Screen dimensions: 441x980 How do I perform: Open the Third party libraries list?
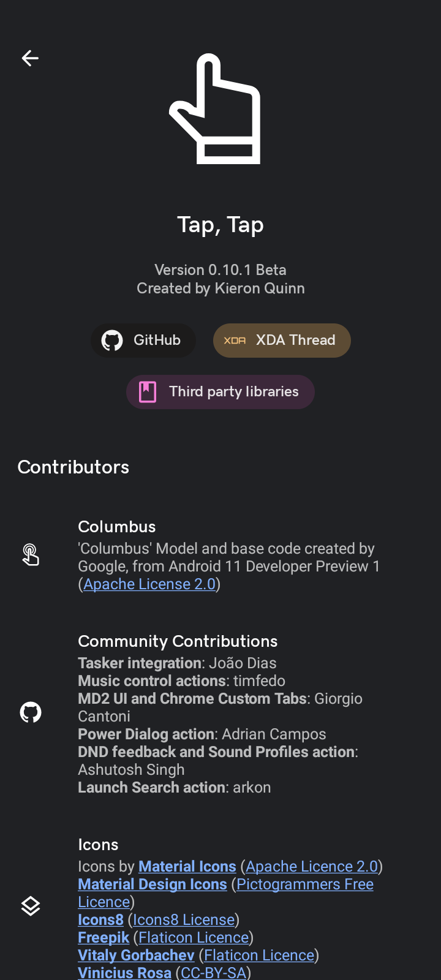point(221,391)
